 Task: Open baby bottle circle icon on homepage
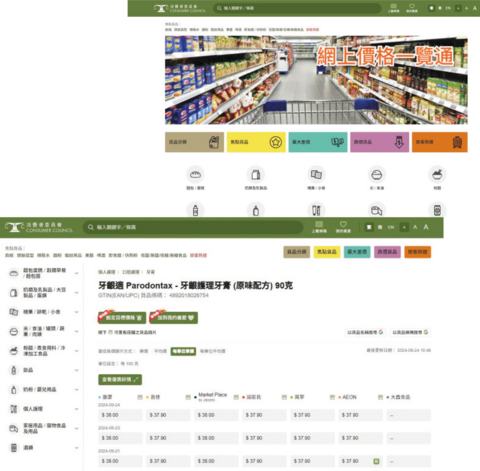tap(256, 210)
